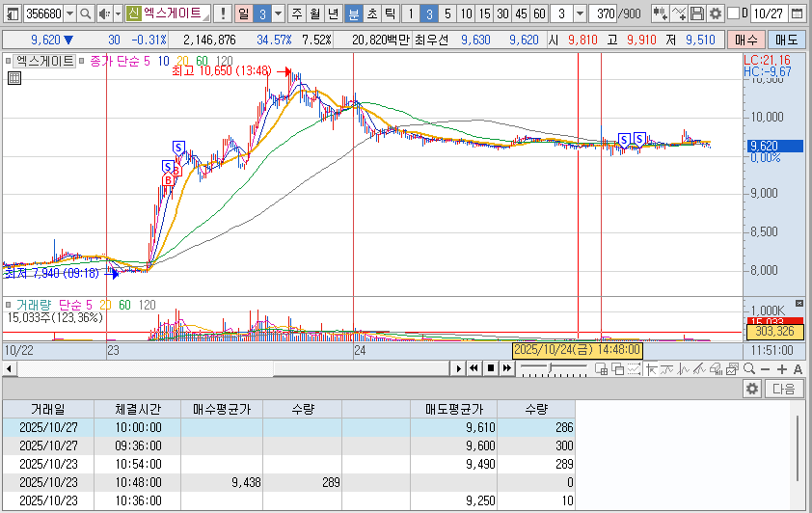
Task: Toggle the D checkbox beside date field
Action: pos(732,13)
